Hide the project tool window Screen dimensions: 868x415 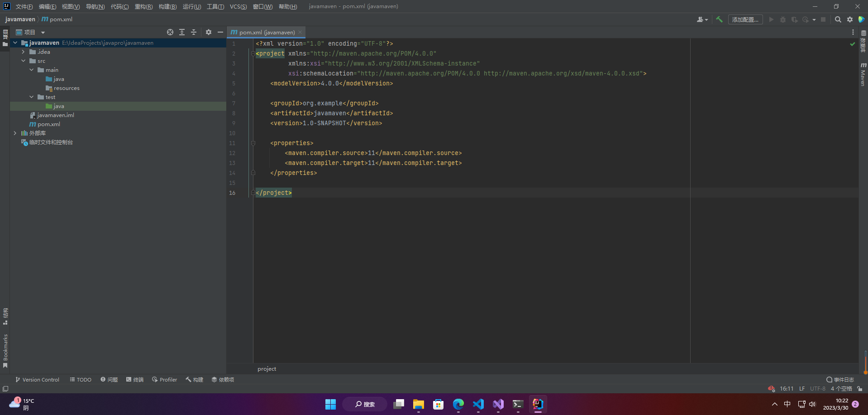[x=220, y=32]
